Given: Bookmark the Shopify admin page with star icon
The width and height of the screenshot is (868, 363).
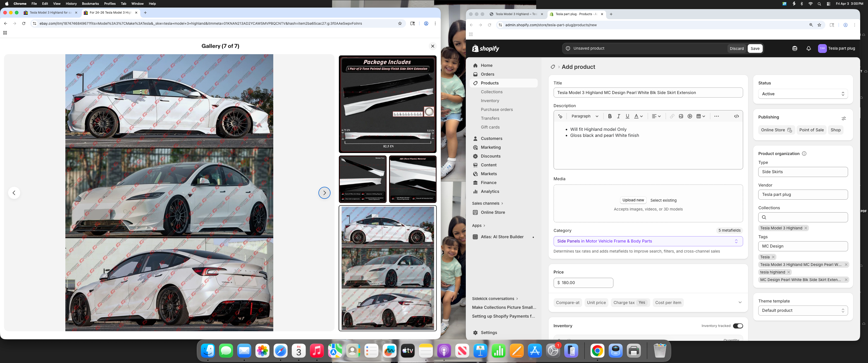Looking at the screenshot, I should [x=820, y=25].
